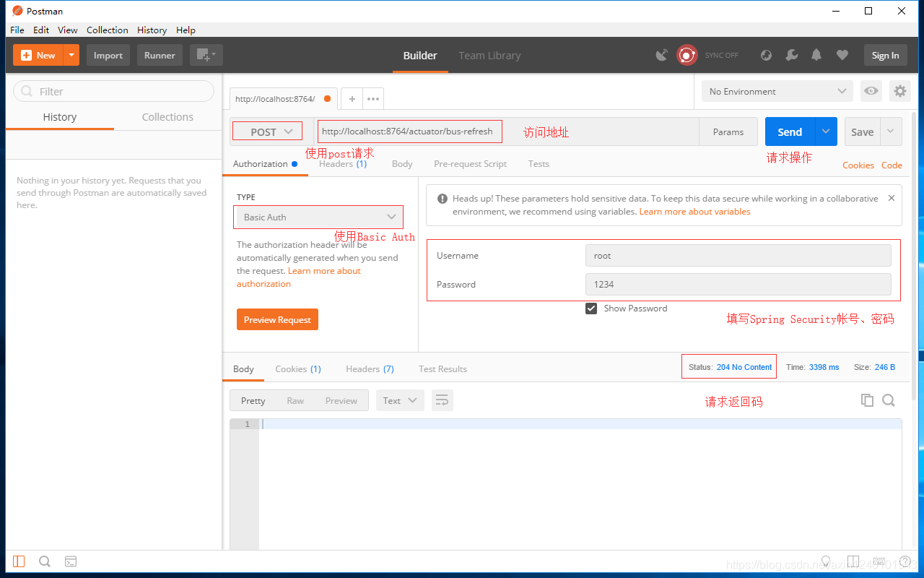Switch response view to Raw
Viewport: 924px width, 578px height.
[x=295, y=400]
